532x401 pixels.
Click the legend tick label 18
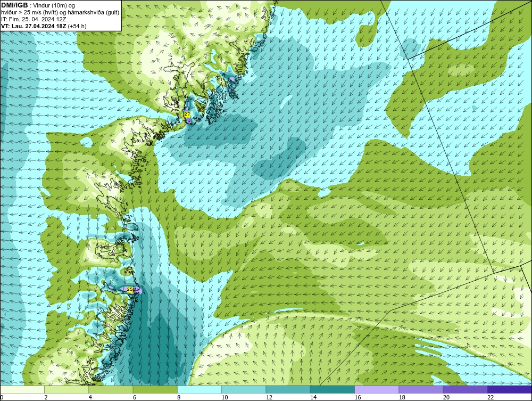click(402, 398)
